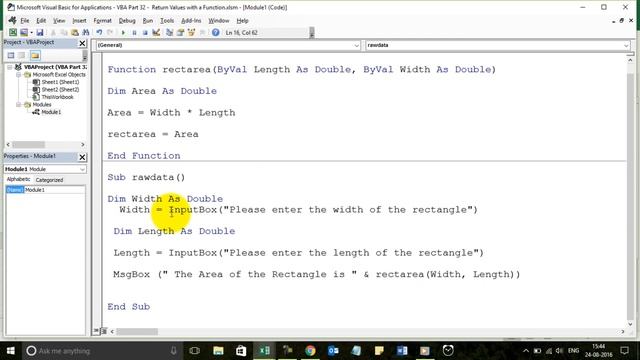Open the Edit menu
The image size is (640, 360).
pyautogui.click(x=41, y=20)
